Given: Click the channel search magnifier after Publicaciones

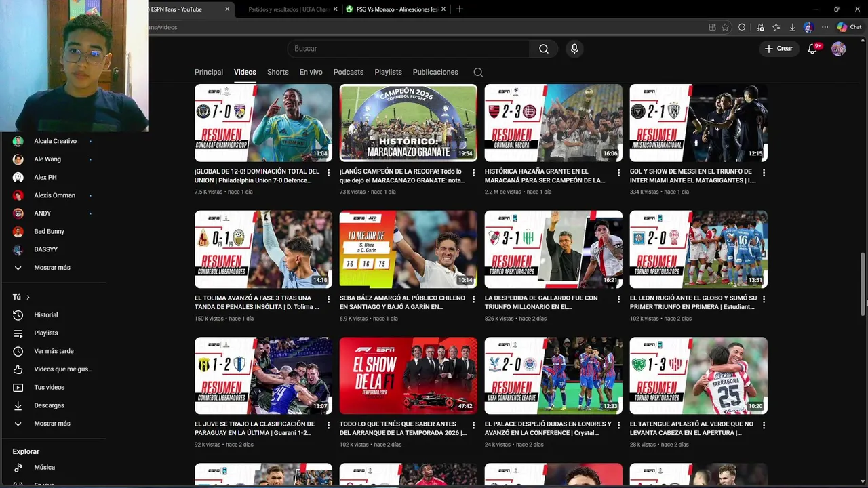Looking at the screenshot, I should [478, 72].
